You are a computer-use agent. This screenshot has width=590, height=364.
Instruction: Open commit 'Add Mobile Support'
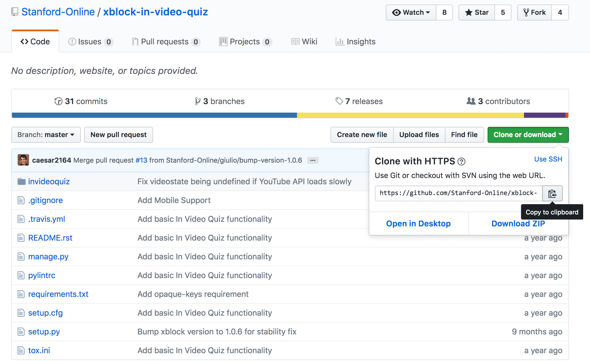click(x=174, y=200)
